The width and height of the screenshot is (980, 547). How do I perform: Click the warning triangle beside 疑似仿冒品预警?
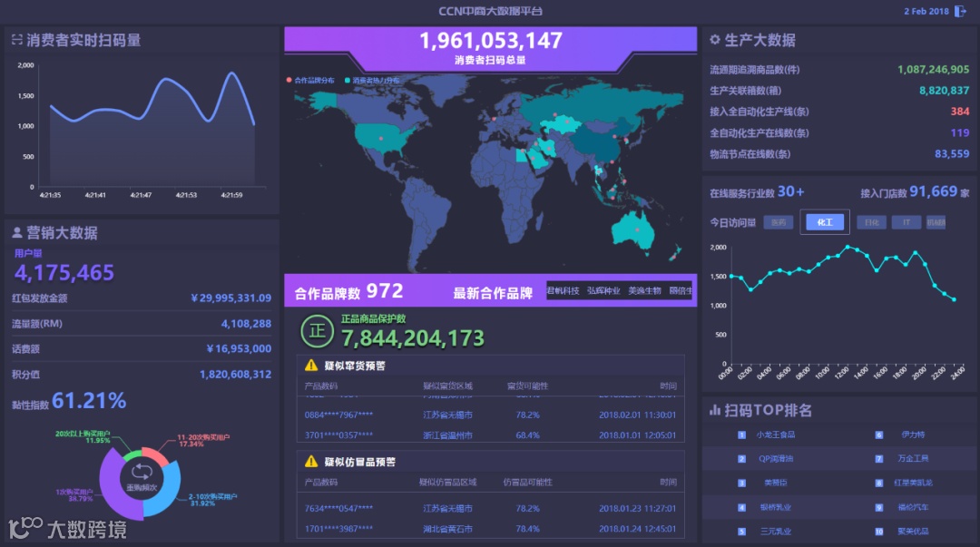pyautogui.click(x=311, y=462)
